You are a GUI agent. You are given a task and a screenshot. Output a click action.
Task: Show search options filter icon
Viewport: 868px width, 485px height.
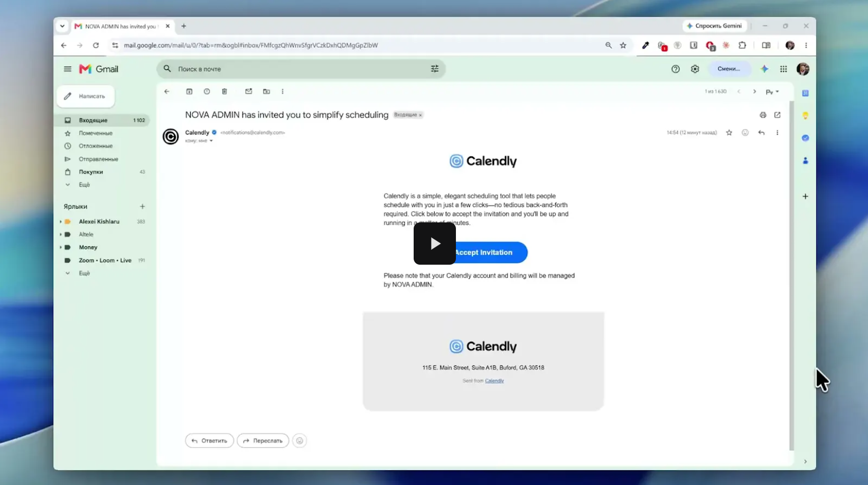pos(435,69)
